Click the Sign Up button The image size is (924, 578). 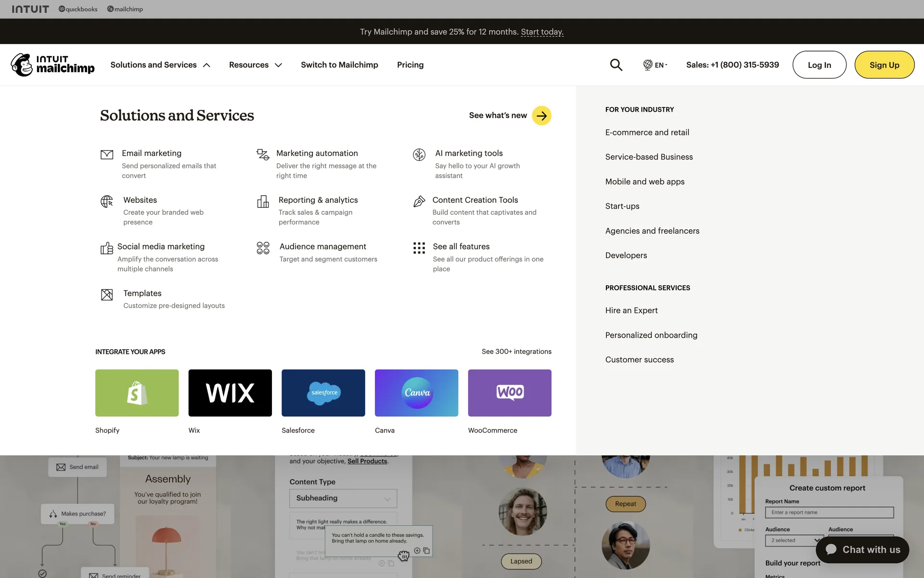click(884, 65)
